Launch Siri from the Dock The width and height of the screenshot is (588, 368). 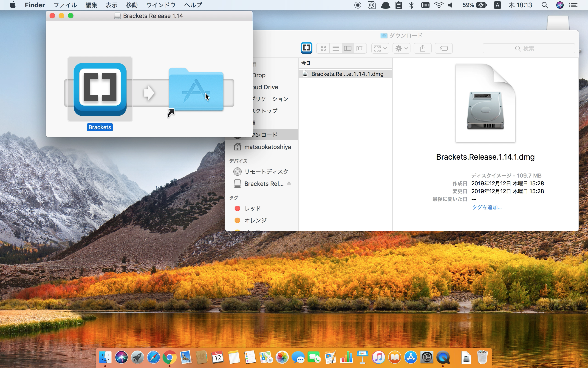point(121,357)
